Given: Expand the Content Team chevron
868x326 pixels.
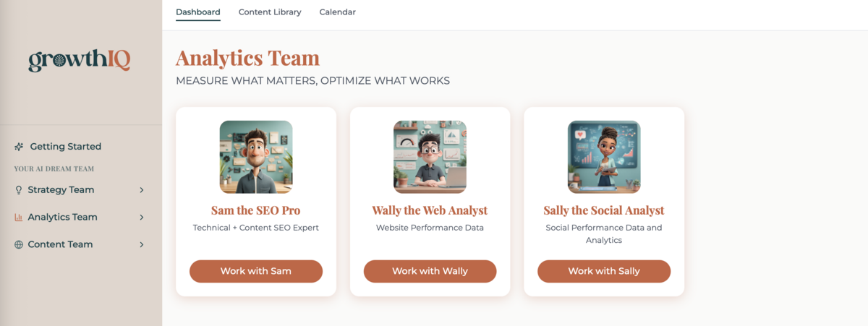Looking at the screenshot, I should (x=142, y=244).
